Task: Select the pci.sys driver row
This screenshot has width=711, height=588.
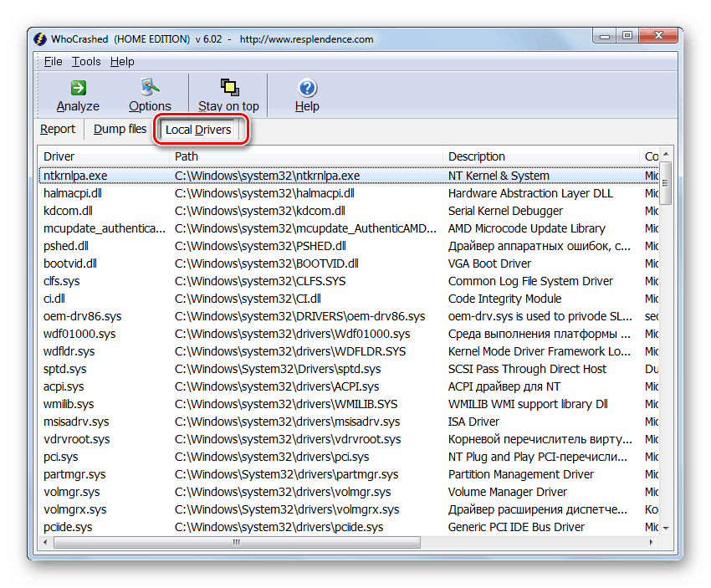Action: [x=349, y=457]
